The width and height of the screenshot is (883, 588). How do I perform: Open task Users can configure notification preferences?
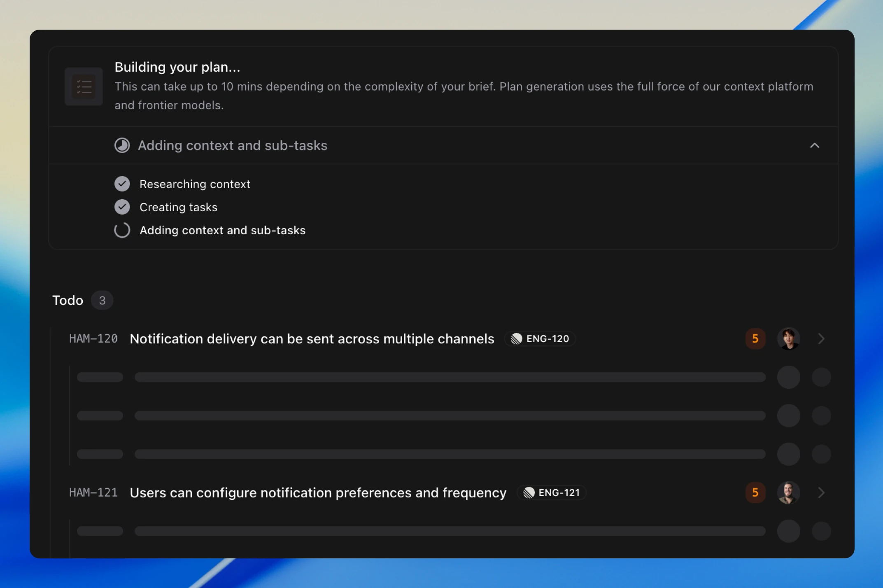coord(318,493)
